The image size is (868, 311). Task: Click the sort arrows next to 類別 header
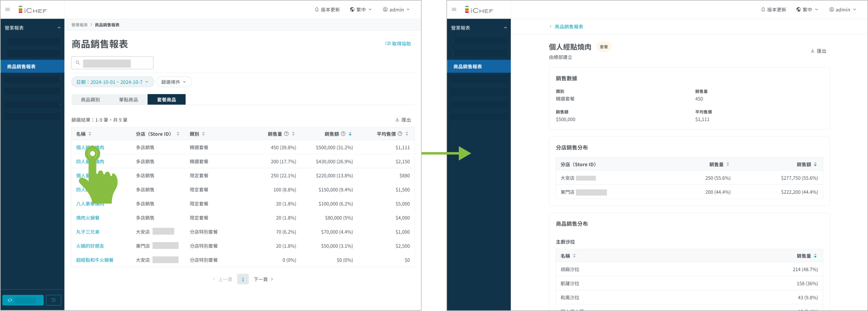pyautogui.click(x=204, y=134)
